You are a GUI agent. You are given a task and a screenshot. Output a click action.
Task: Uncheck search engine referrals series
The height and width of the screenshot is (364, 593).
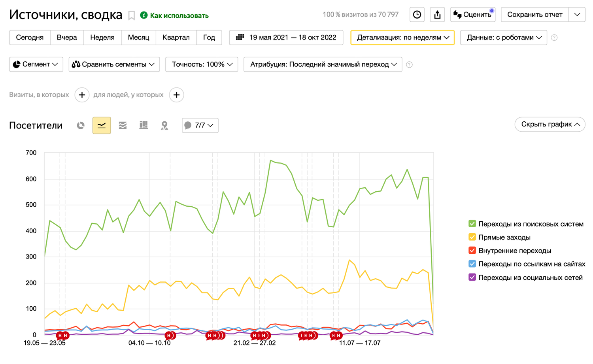coord(472,224)
